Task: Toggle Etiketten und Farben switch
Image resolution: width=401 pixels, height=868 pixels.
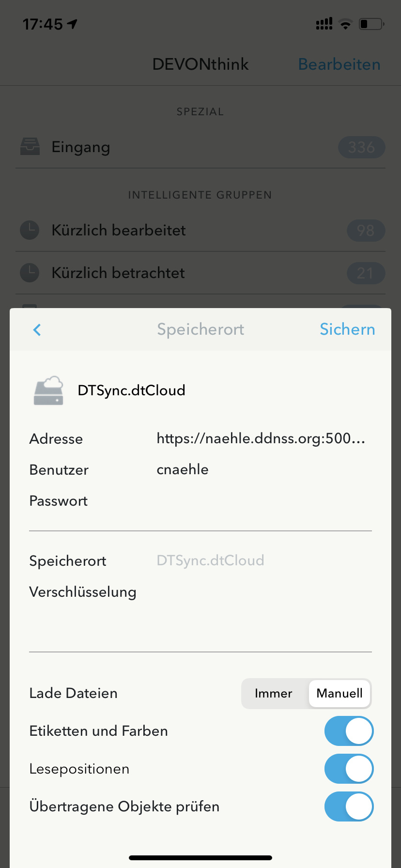Action: [x=349, y=731]
